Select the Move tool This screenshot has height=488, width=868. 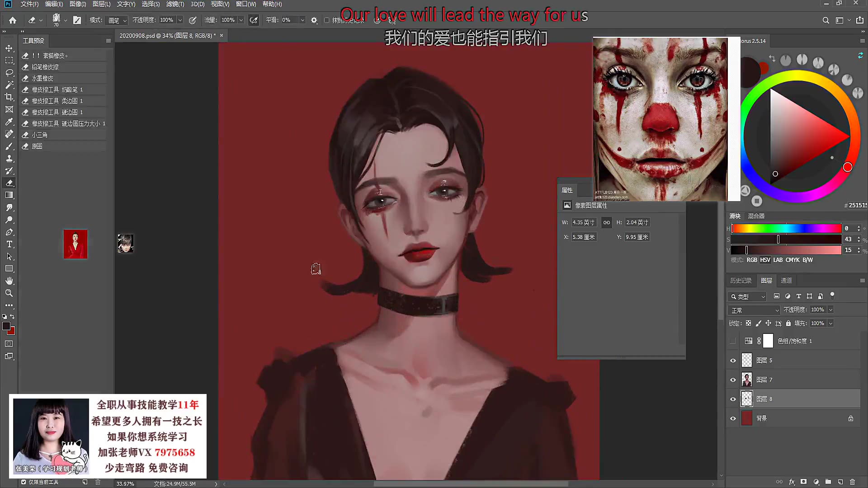point(9,48)
